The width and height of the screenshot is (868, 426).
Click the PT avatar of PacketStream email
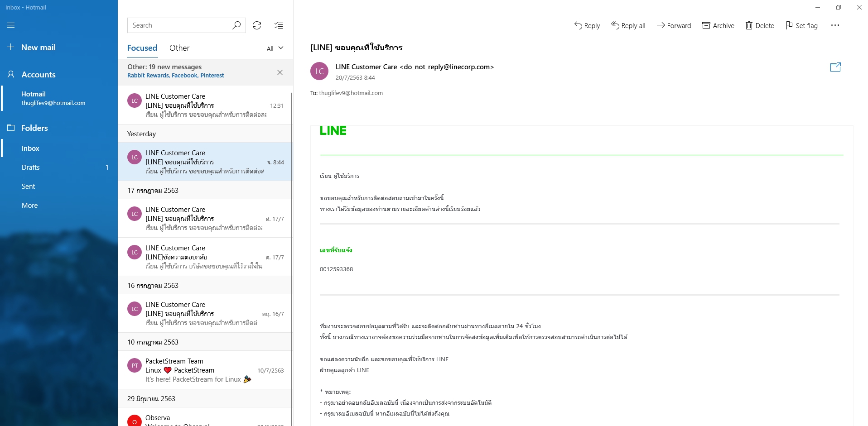[x=135, y=365]
